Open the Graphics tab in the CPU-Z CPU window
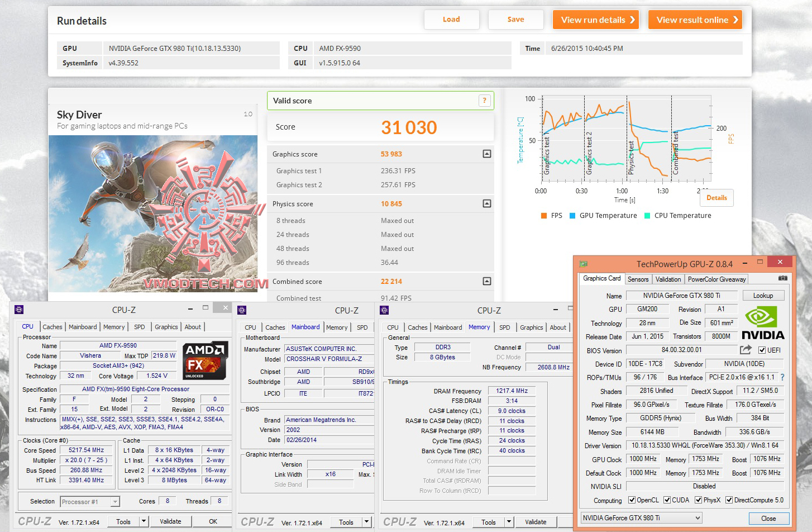The height and width of the screenshot is (532, 812). click(166, 327)
